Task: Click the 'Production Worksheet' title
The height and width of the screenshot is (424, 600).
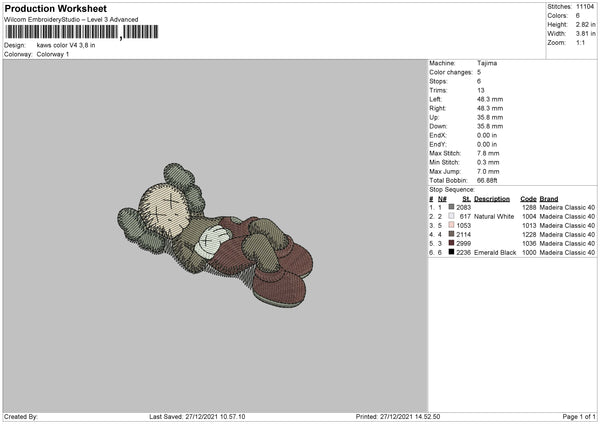Action: (x=55, y=8)
